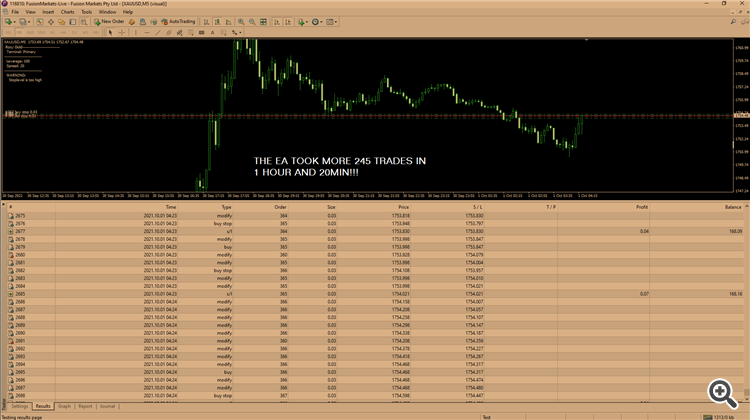
Task: Toggle chart shift
Action: pos(288,22)
